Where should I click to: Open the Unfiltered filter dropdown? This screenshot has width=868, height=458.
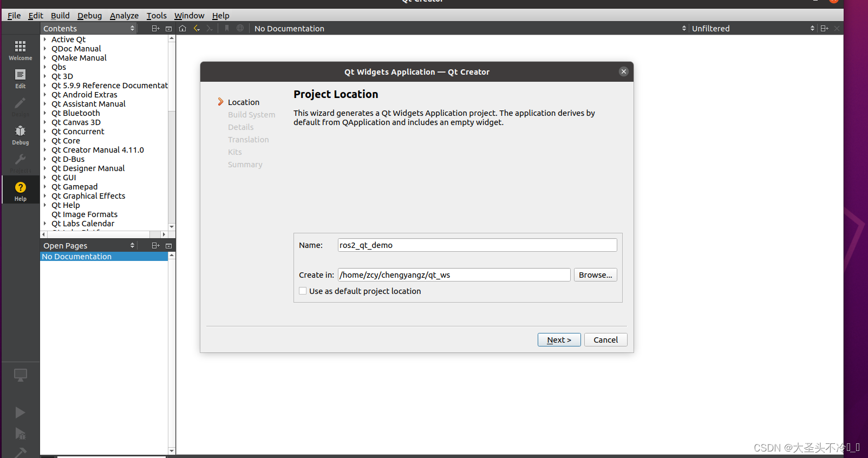[752, 28]
